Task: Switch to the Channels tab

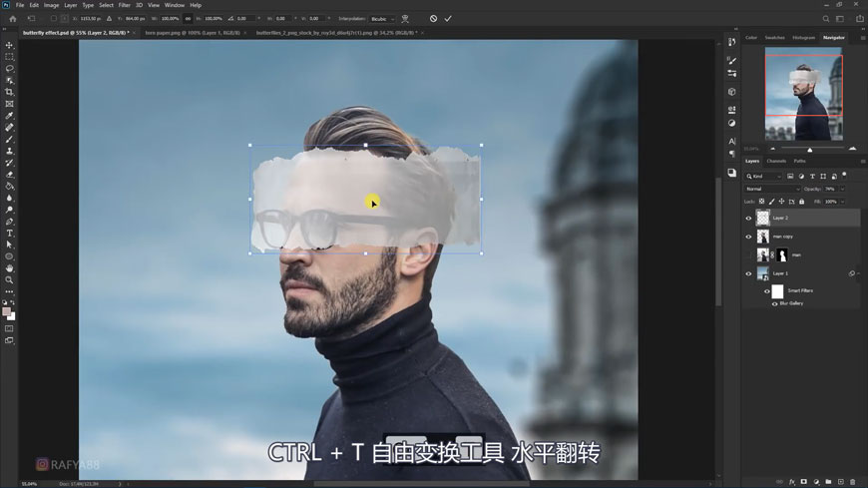Action: 776,161
